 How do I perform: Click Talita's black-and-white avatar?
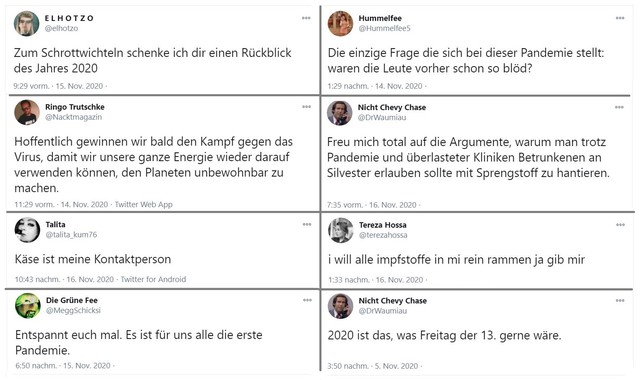pyautogui.click(x=27, y=230)
